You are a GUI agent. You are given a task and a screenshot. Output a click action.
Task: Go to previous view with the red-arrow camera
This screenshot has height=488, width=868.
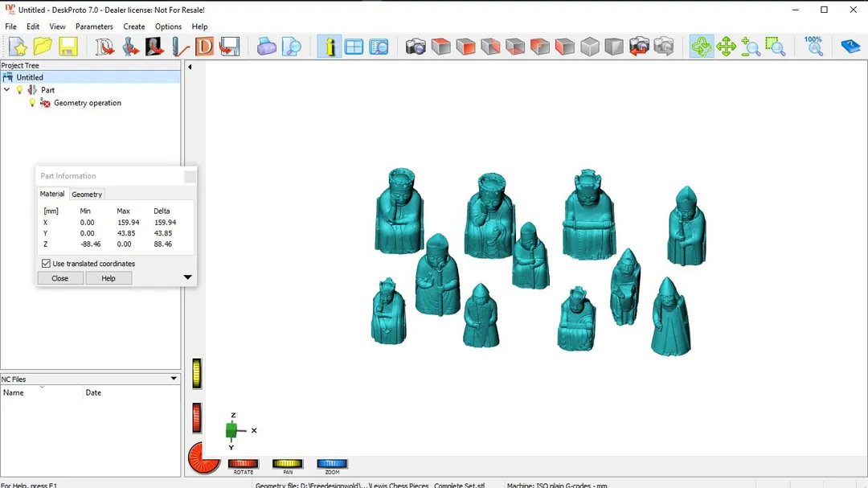(639, 47)
